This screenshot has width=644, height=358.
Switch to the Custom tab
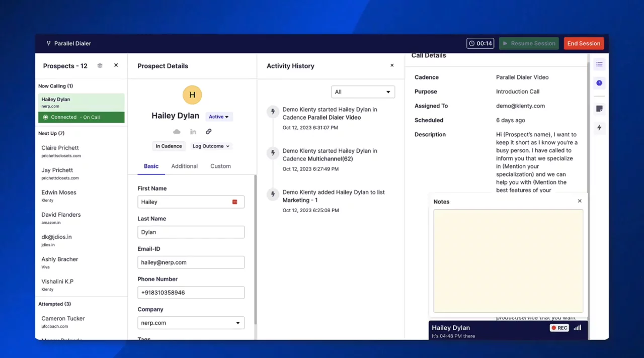220,166
